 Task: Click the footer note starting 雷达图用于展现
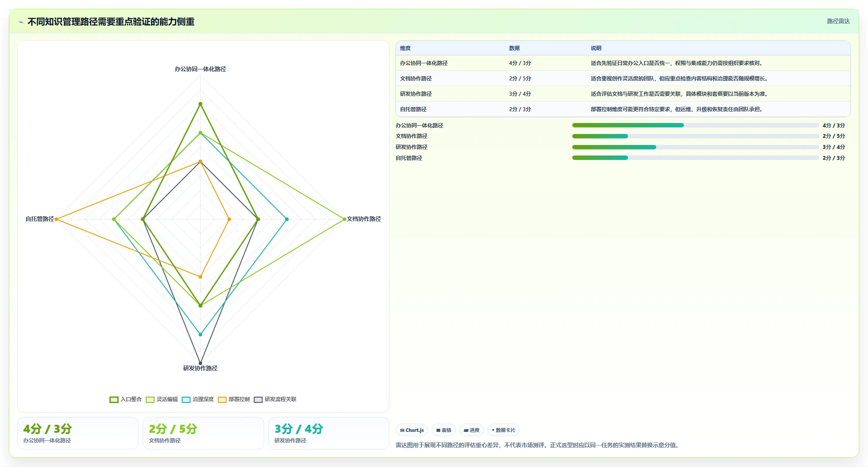538,445
